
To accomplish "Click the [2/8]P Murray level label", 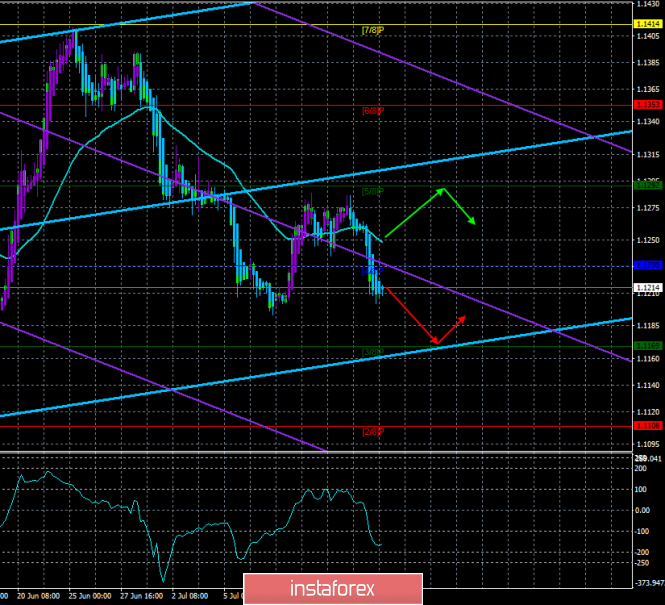I will (x=372, y=432).
